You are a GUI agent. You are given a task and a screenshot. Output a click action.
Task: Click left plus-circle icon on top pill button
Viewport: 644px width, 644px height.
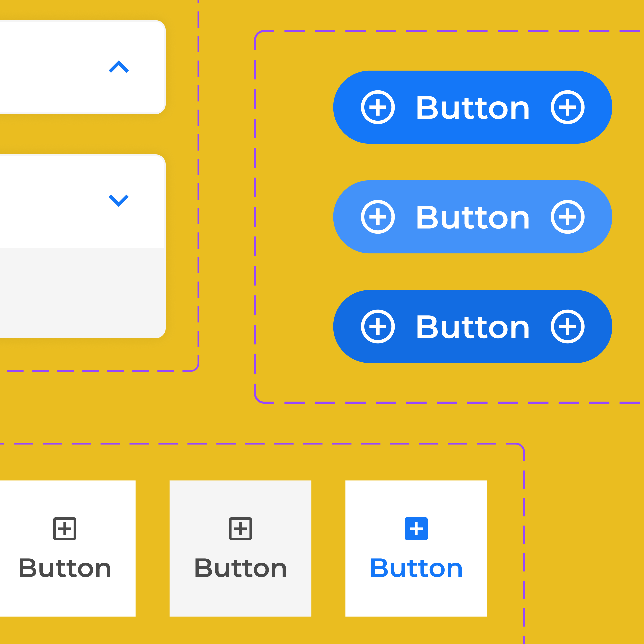click(x=378, y=107)
